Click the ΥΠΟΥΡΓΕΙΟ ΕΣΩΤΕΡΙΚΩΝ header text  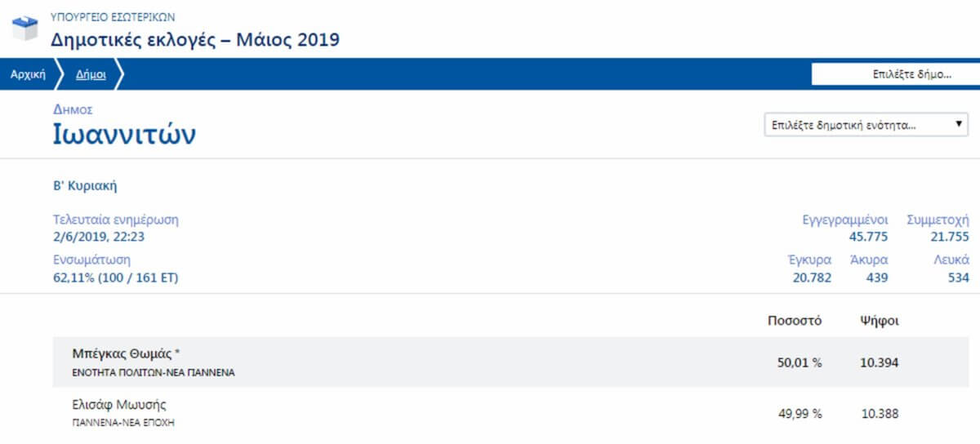112,16
